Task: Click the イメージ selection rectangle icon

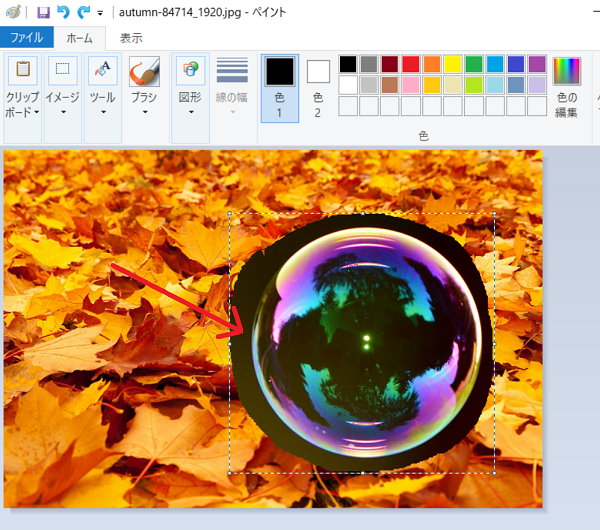Action: pyautogui.click(x=63, y=70)
